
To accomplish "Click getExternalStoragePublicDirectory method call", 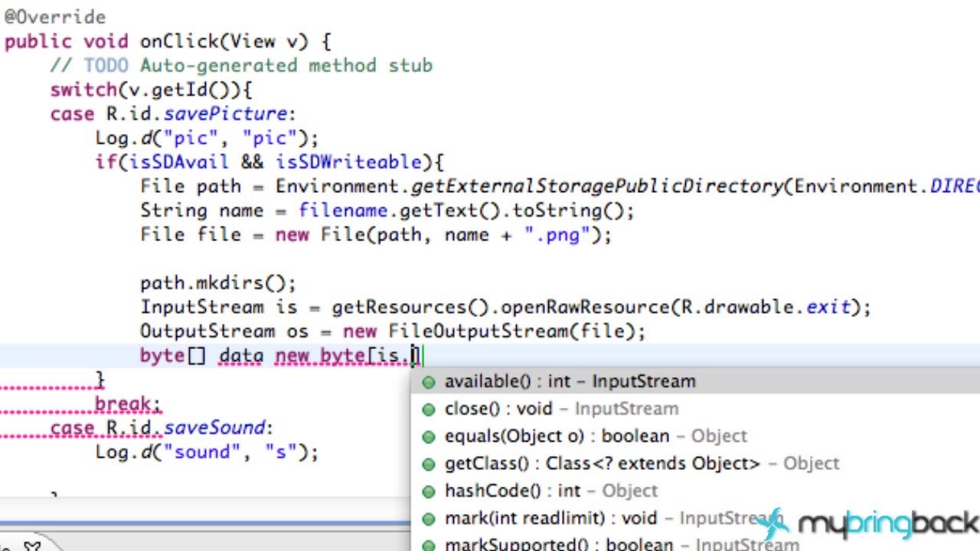I will click(x=597, y=186).
